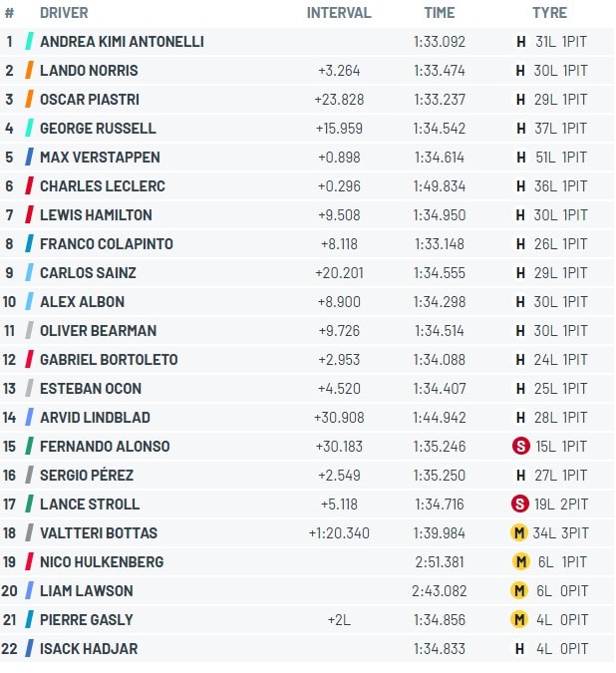Click the medium tyre icon for Pierre Gasly
This screenshot has width=616, height=673.
tap(519, 620)
